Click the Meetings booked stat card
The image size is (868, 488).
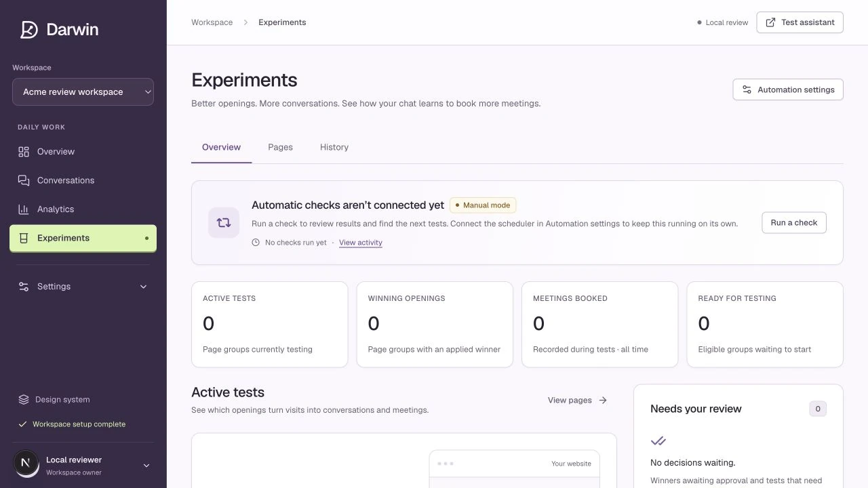pos(599,325)
